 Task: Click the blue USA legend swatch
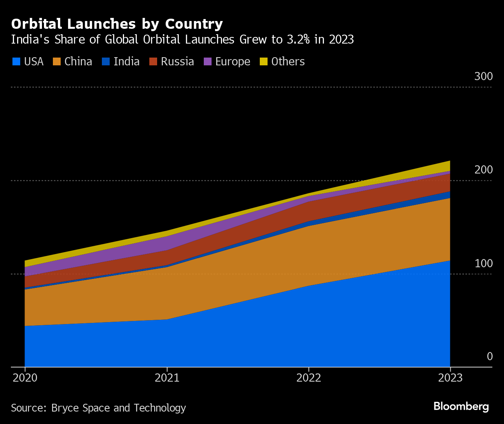tap(16, 61)
